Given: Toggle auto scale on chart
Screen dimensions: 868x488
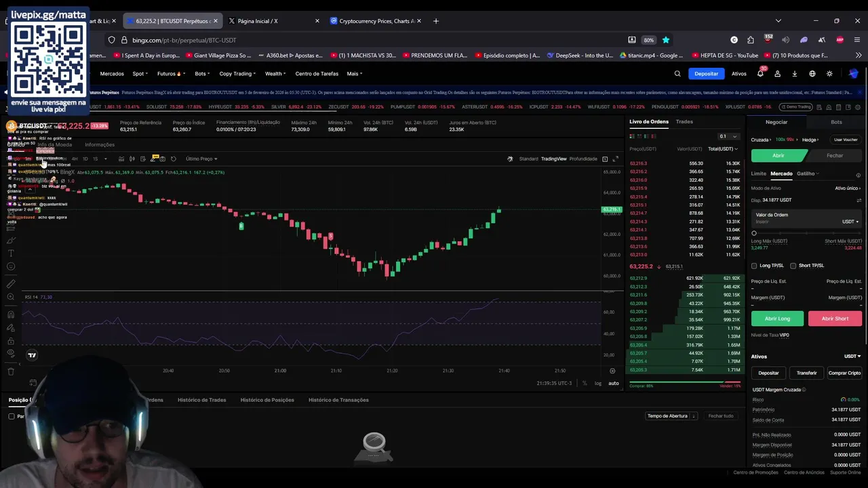Looking at the screenshot, I should tap(613, 383).
